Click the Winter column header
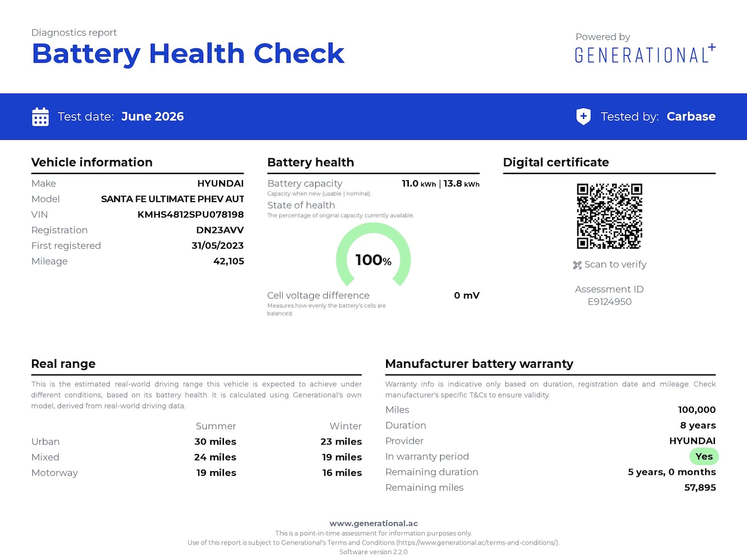Image resolution: width=747 pixels, height=560 pixels. point(346,426)
